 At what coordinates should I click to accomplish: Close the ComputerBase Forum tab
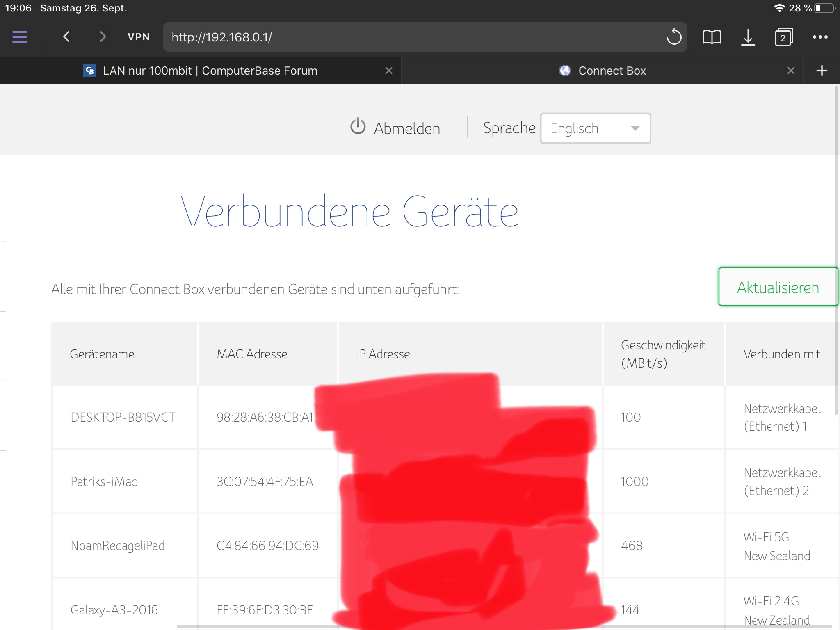[x=389, y=71]
